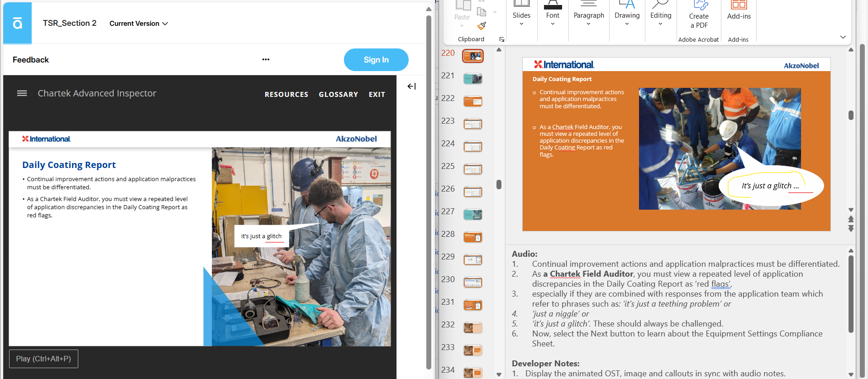This screenshot has width=868, height=379.
Task: Click the blue app logo icon
Action: [17, 23]
